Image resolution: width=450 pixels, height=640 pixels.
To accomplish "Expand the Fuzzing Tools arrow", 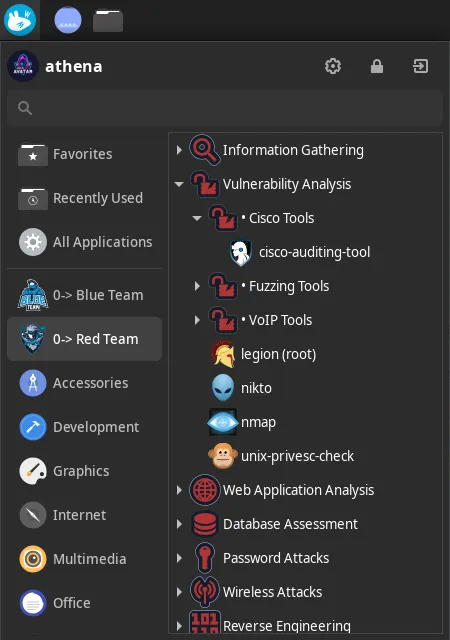I will (x=197, y=286).
